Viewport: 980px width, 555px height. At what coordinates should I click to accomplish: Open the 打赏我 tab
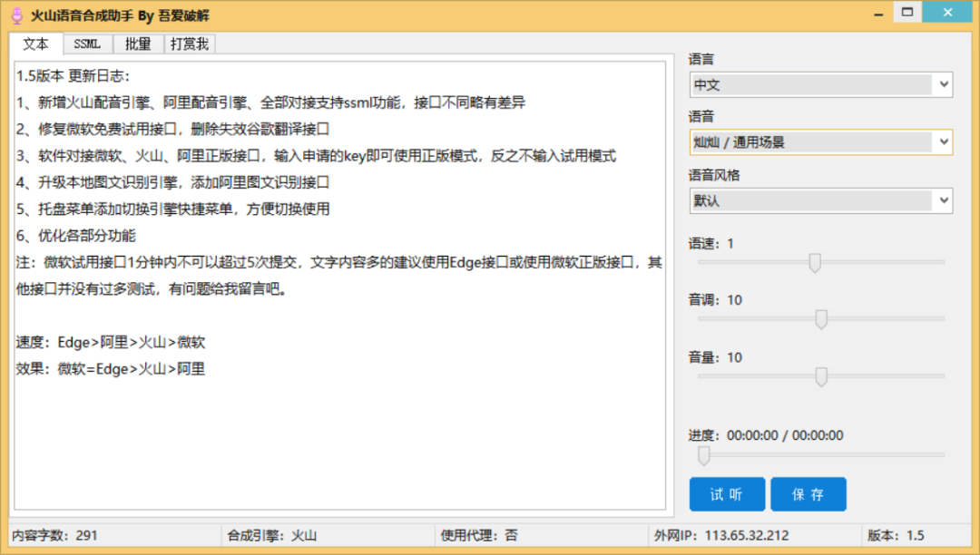tap(190, 44)
